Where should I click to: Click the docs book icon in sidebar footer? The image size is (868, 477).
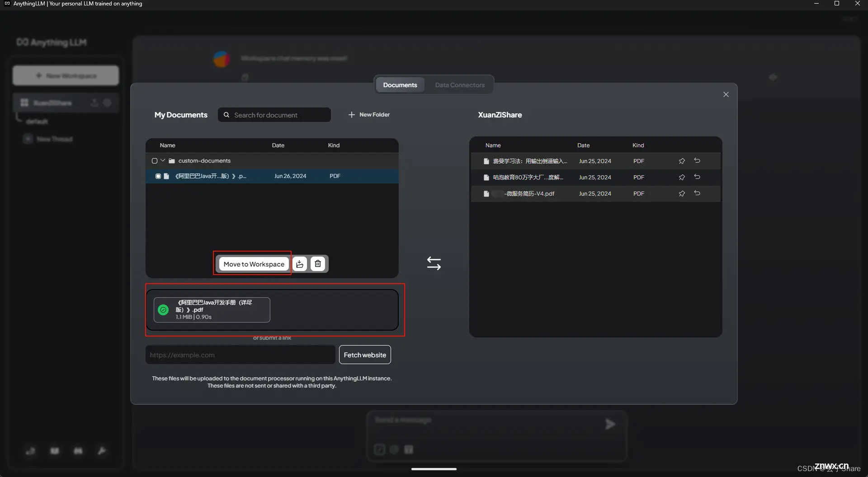coord(55,451)
